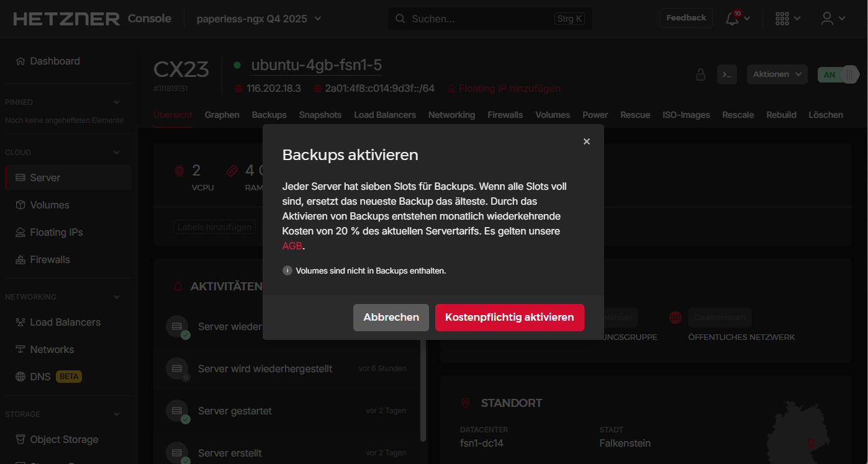868x464 pixels.
Task: Collapse the Cloud sidebar section
Action: [x=117, y=153]
